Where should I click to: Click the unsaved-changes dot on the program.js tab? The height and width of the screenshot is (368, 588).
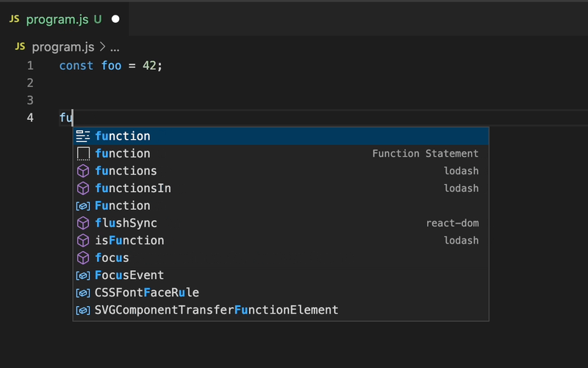pyautogui.click(x=115, y=18)
